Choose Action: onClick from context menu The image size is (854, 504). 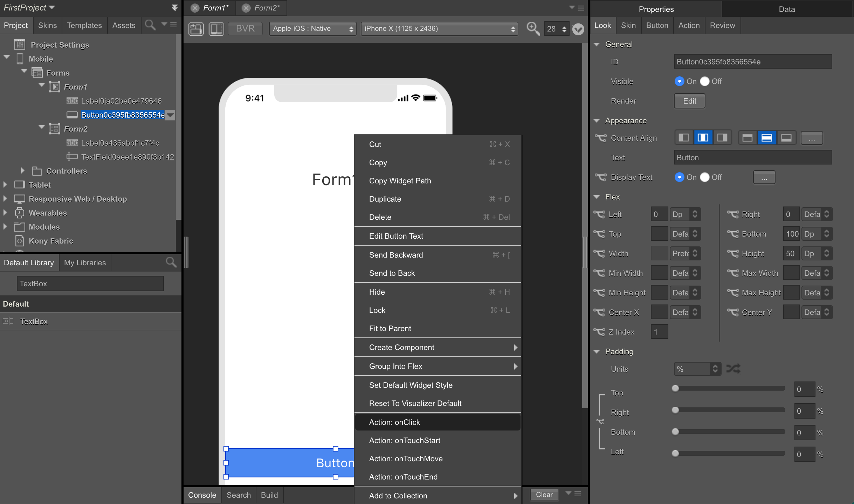394,422
